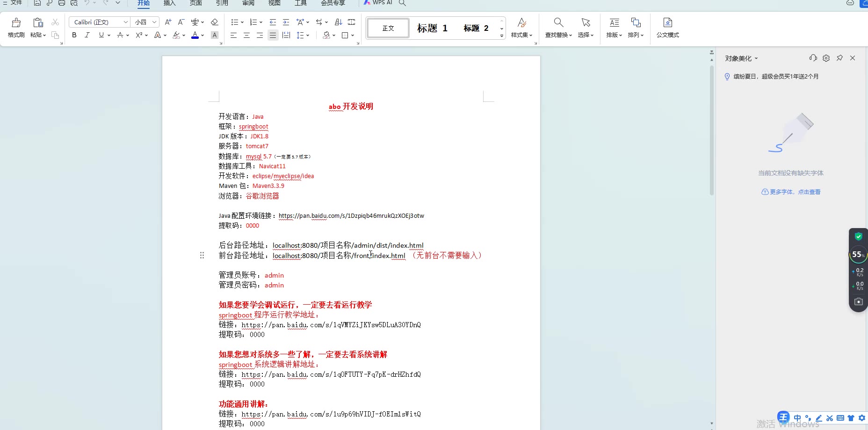This screenshot has height=430, width=868.
Task: Click the clear formatting eraser icon
Action: point(215,22)
